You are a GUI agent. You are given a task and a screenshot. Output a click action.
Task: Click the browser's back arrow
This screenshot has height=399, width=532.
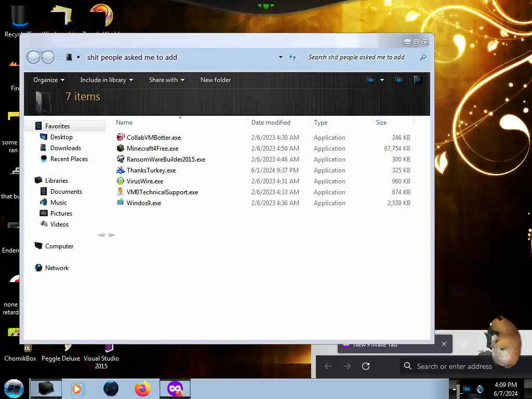[x=328, y=366]
